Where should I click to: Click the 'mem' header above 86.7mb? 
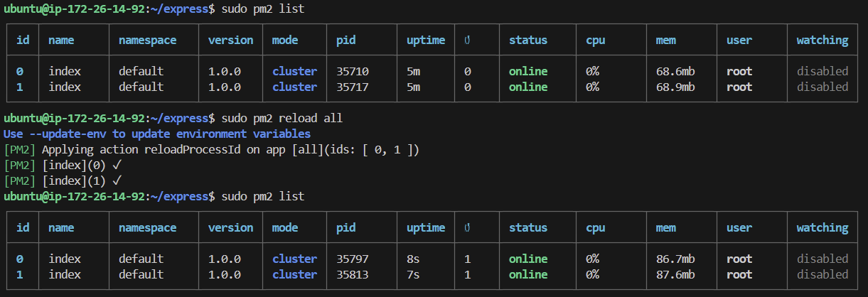point(666,227)
